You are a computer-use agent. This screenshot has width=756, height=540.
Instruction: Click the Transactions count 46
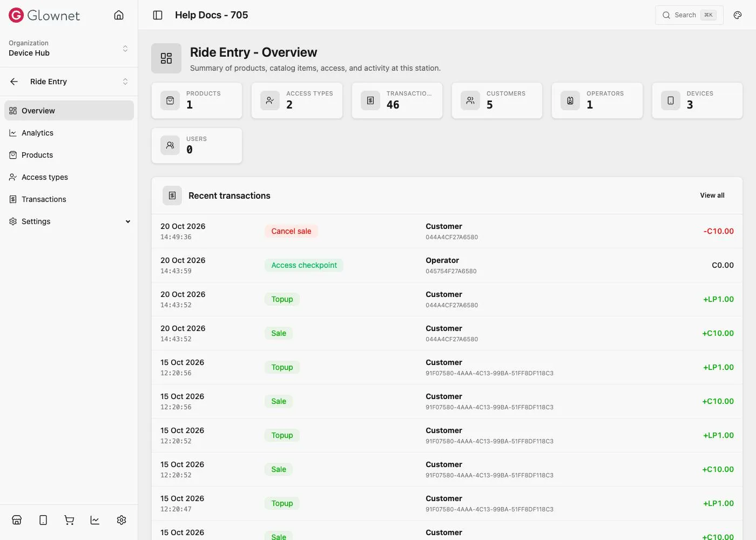pos(393,105)
